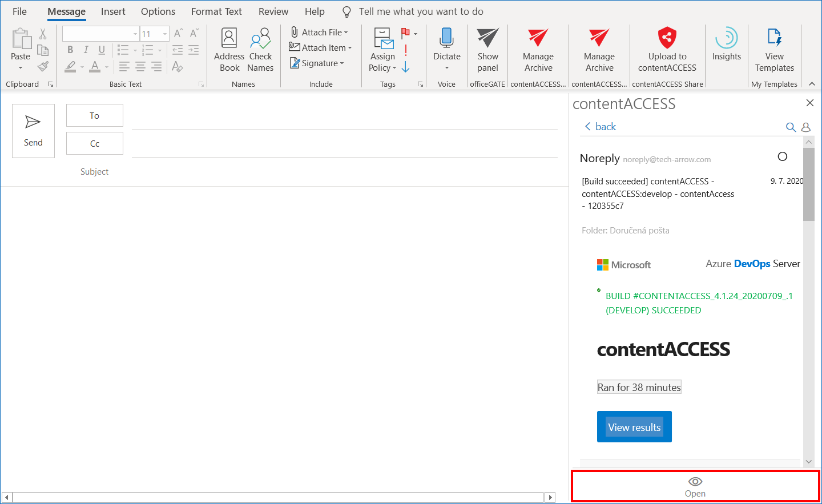
Task: Open the Format Text tab
Action: (216, 11)
